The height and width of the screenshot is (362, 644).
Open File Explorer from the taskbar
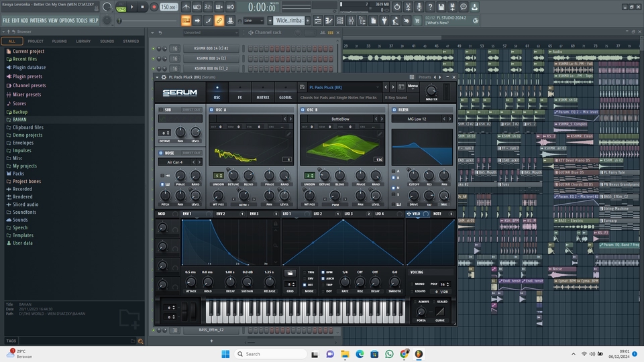click(x=345, y=354)
